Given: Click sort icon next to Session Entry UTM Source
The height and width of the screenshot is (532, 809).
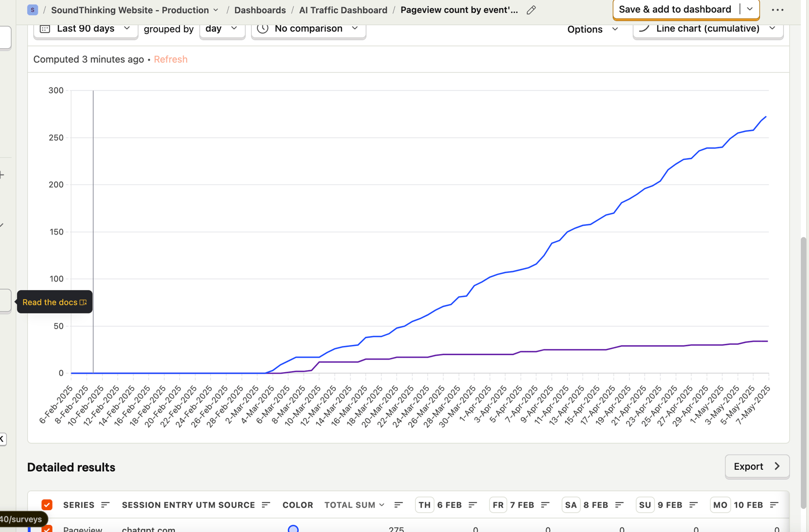Looking at the screenshot, I should click(x=266, y=505).
